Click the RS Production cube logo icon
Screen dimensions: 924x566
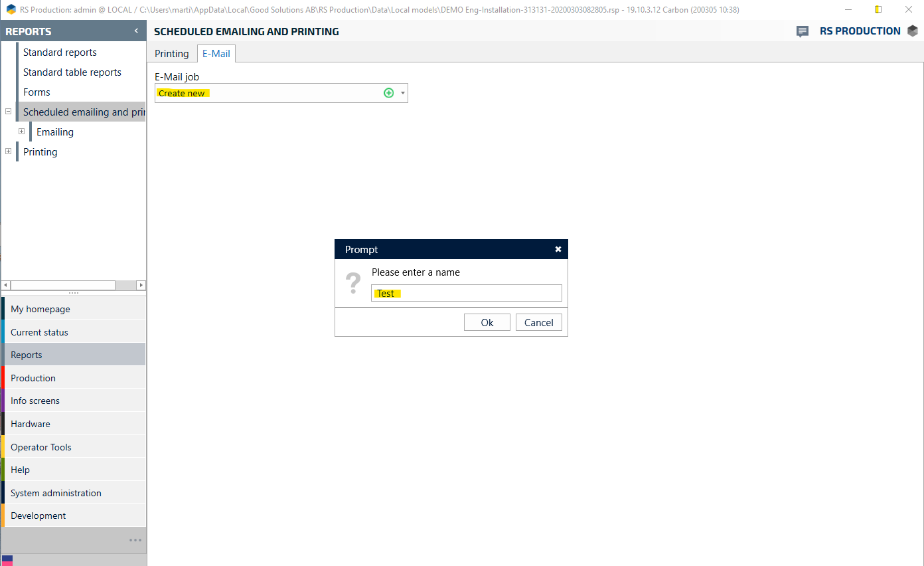click(913, 31)
